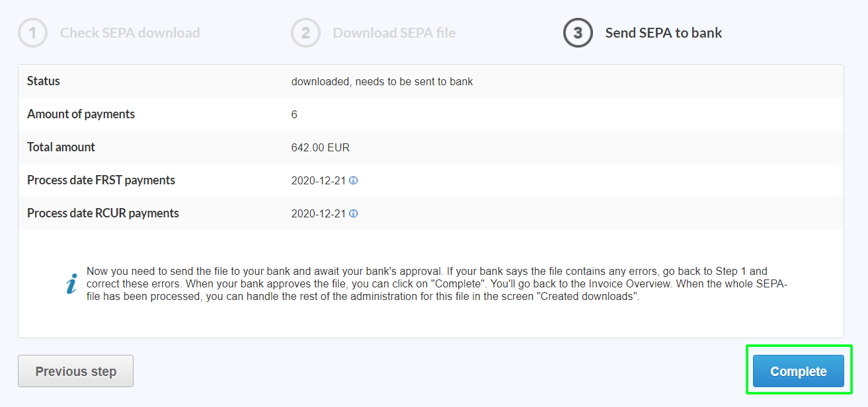The width and height of the screenshot is (868, 407).
Task: Click the Process date FRST payments label
Action: [101, 180]
